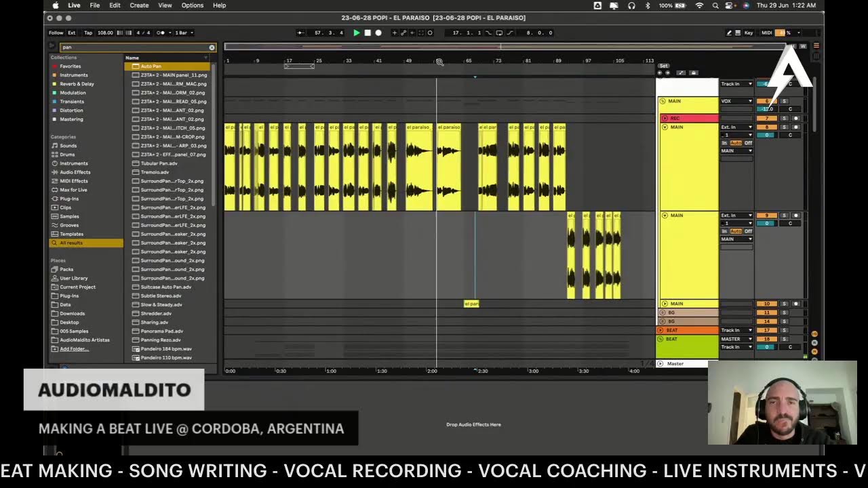
Task: Open the Max for Live category
Action: click(x=73, y=190)
